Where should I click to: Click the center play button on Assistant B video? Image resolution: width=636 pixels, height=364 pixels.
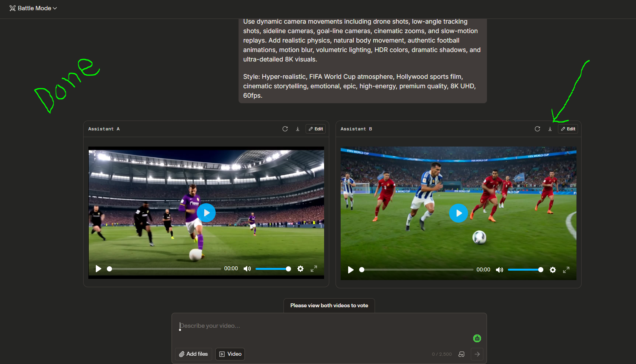[459, 213]
